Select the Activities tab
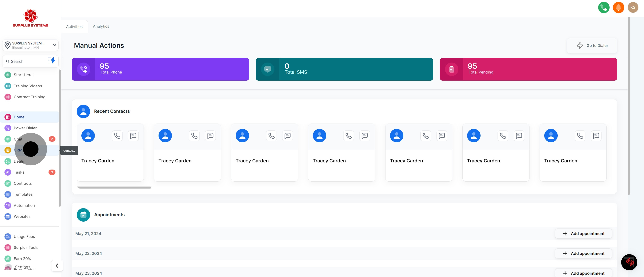Viewport: 644px width, 277px height. click(74, 27)
